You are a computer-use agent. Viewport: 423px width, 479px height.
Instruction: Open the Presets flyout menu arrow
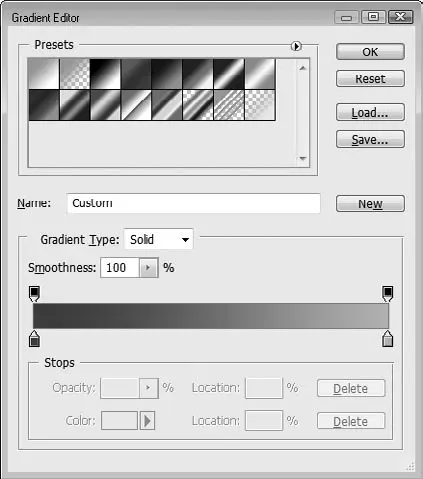pyautogui.click(x=296, y=46)
